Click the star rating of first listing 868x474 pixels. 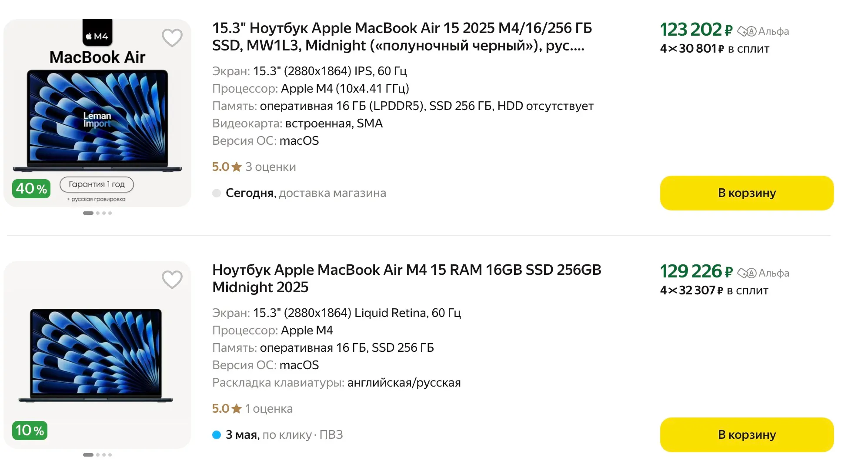pyautogui.click(x=237, y=167)
